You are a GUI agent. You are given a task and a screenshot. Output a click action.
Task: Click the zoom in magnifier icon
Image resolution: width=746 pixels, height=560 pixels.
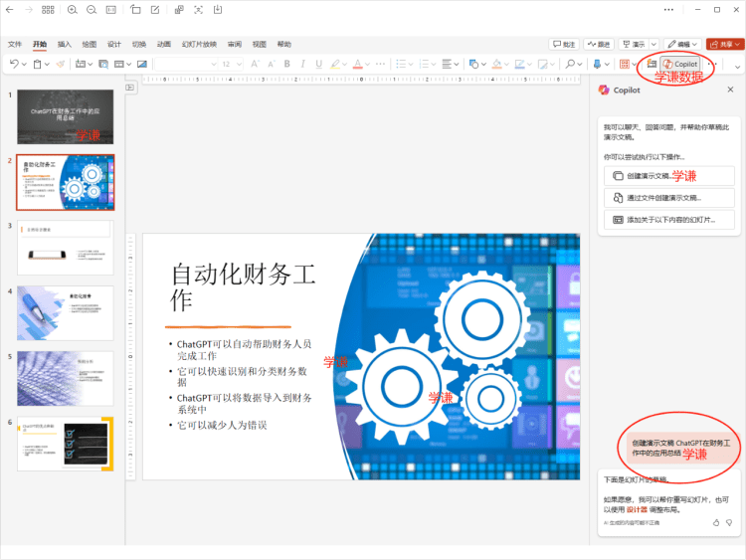coord(73,10)
